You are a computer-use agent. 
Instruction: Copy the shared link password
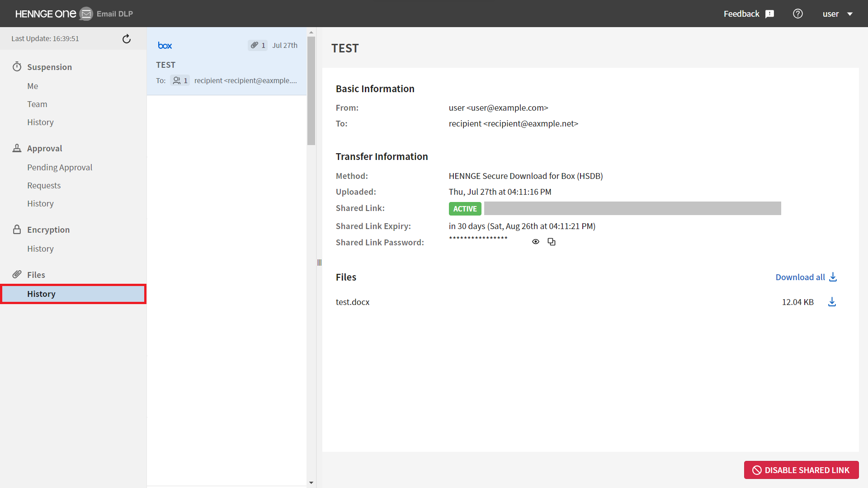click(552, 242)
